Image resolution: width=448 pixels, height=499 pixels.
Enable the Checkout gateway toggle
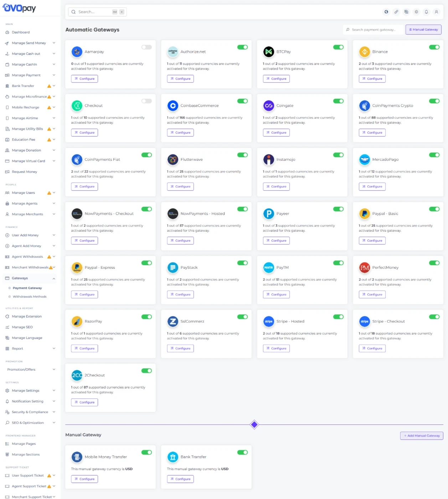coord(146,101)
